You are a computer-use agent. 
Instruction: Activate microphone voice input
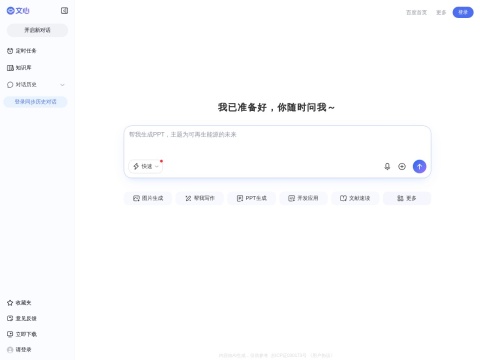387,166
